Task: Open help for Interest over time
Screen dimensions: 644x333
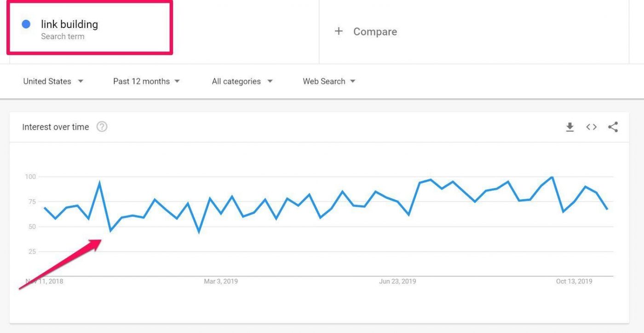Action: pos(102,127)
